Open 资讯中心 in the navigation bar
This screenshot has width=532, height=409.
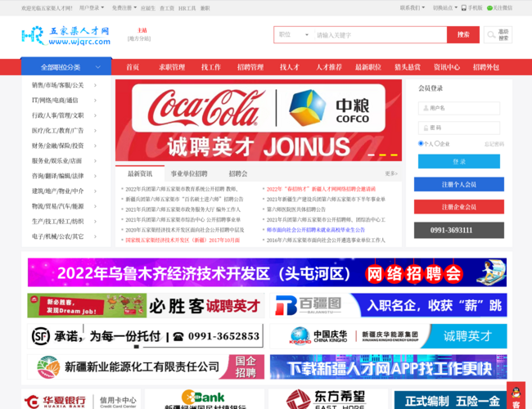pos(447,67)
